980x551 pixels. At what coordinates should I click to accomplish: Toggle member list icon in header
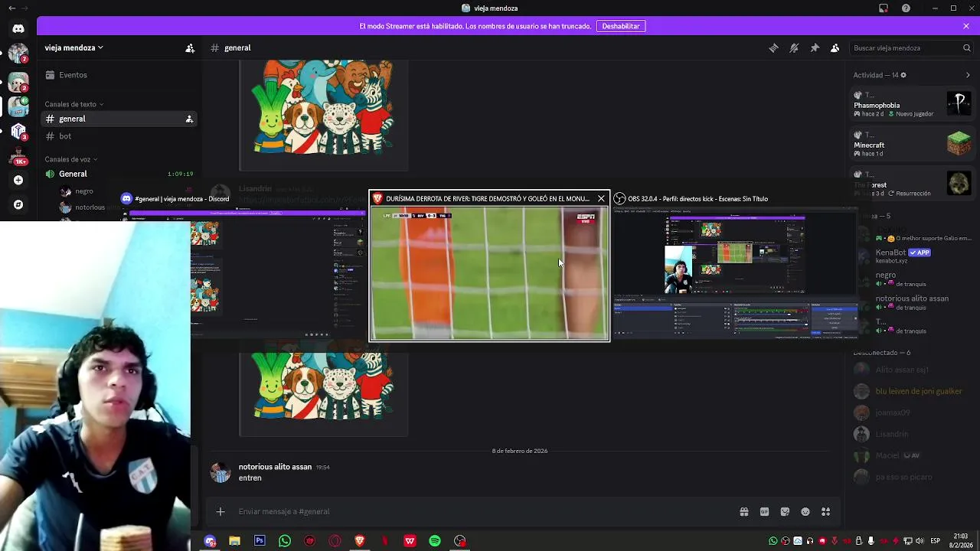point(835,48)
